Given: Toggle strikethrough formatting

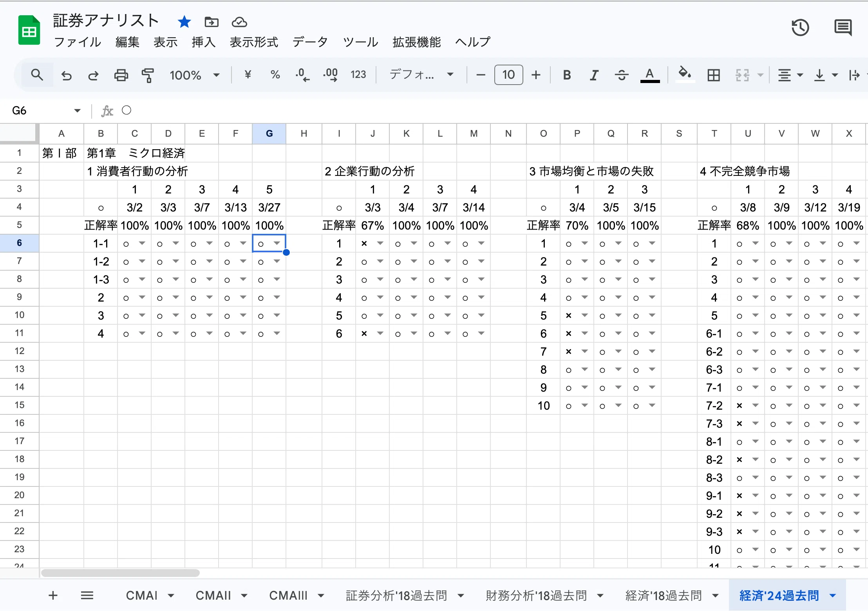Looking at the screenshot, I should 622,75.
